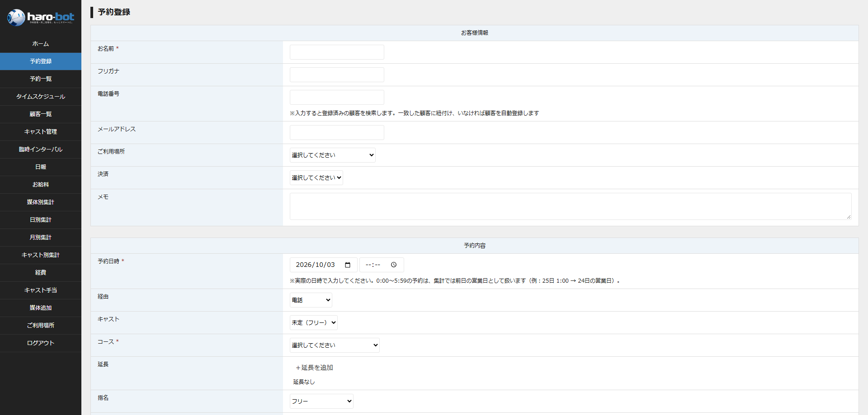Click the メールアドレス input field
The image size is (868, 415).
tap(337, 133)
